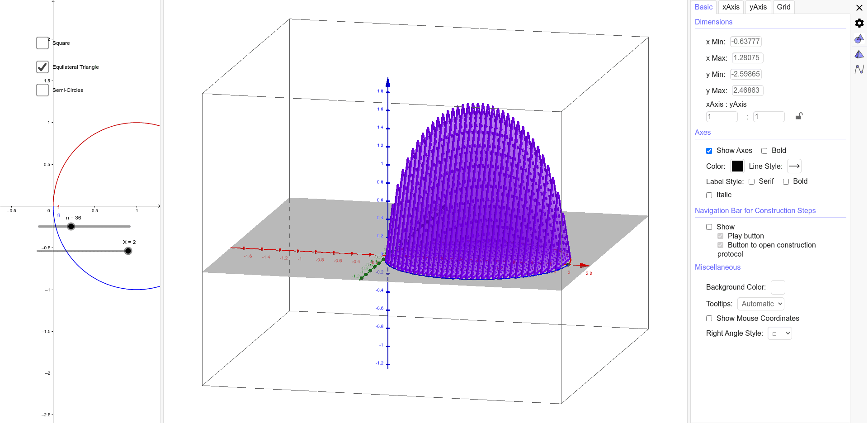
Task: Toggle Show Mouse Coordinates
Action: tap(709, 318)
